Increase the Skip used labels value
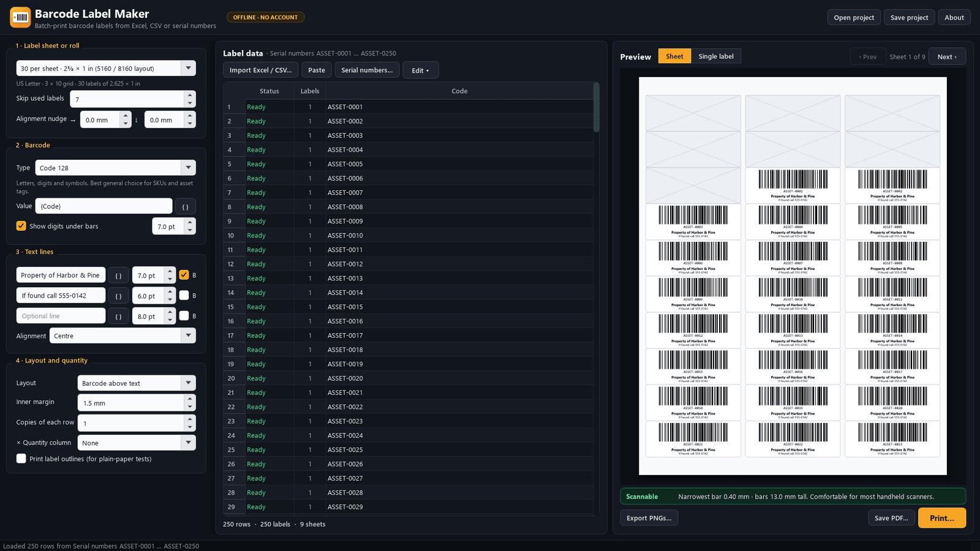 click(x=190, y=95)
